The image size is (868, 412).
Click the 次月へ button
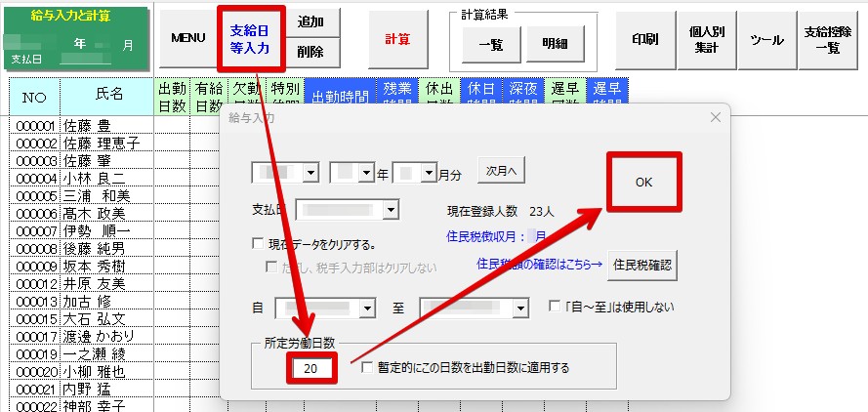(501, 170)
